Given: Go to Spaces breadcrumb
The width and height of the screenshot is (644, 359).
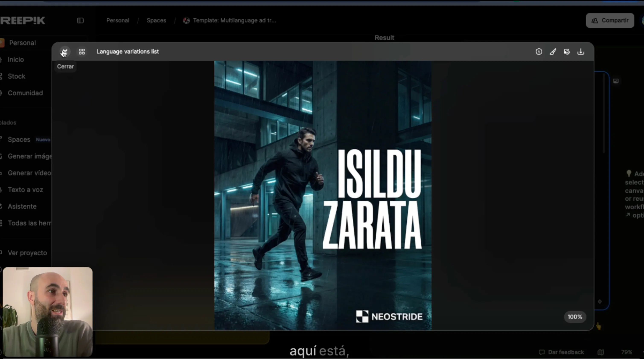Looking at the screenshot, I should [156, 20].
